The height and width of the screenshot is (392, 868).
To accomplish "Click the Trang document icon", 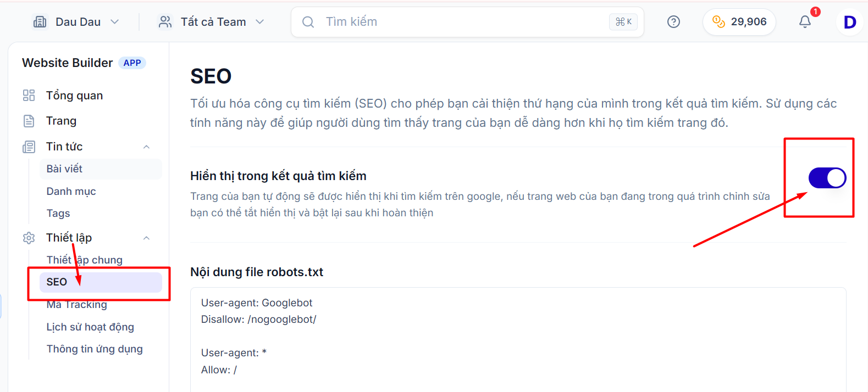I will click(29, 121).
